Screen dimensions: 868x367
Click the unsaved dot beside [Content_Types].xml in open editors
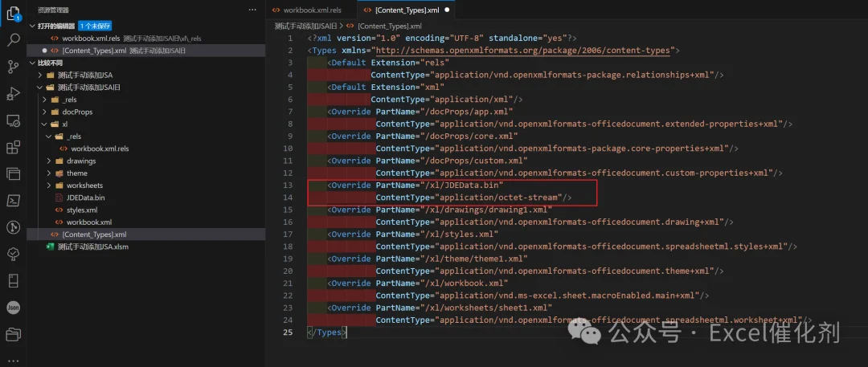pos(44,51)
